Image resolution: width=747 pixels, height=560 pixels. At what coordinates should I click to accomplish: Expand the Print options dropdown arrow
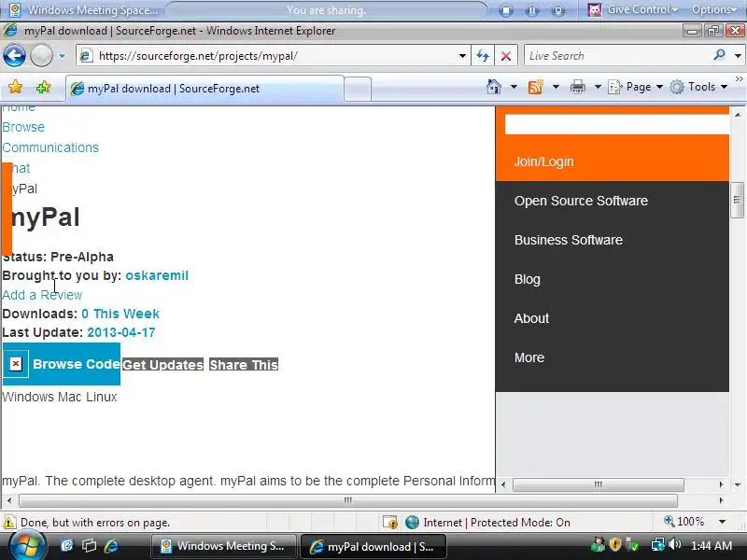(x=598, y=87)
